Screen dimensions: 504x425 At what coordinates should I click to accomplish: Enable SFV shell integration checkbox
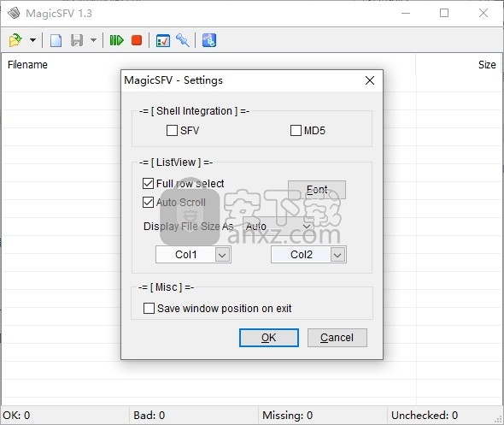[172, 131]
